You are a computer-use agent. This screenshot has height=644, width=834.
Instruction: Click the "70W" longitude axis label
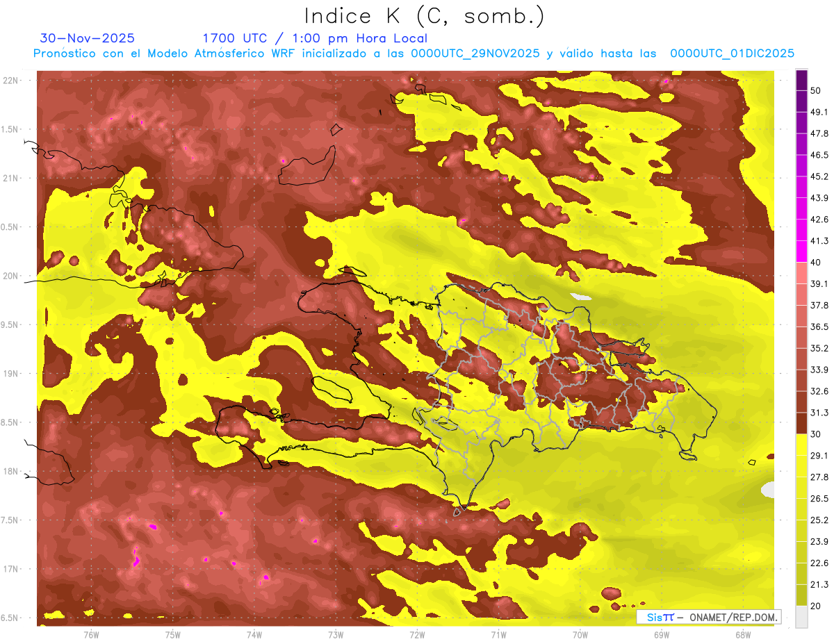(580, 635)
